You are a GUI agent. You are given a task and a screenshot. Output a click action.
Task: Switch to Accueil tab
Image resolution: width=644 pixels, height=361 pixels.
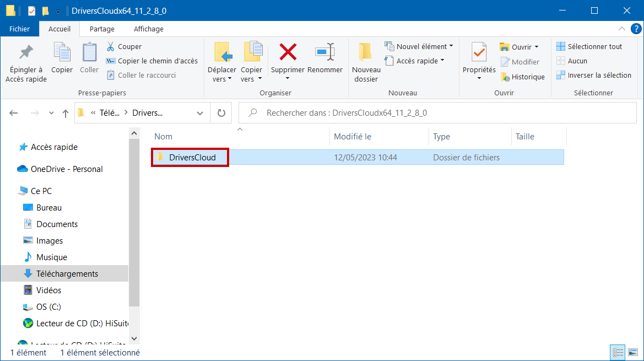59,29
